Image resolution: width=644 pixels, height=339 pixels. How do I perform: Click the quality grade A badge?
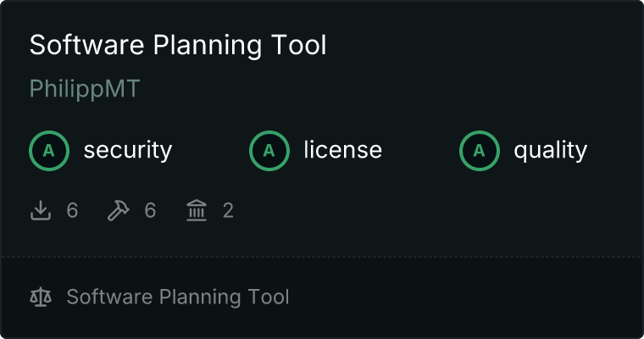pos(480,151)
